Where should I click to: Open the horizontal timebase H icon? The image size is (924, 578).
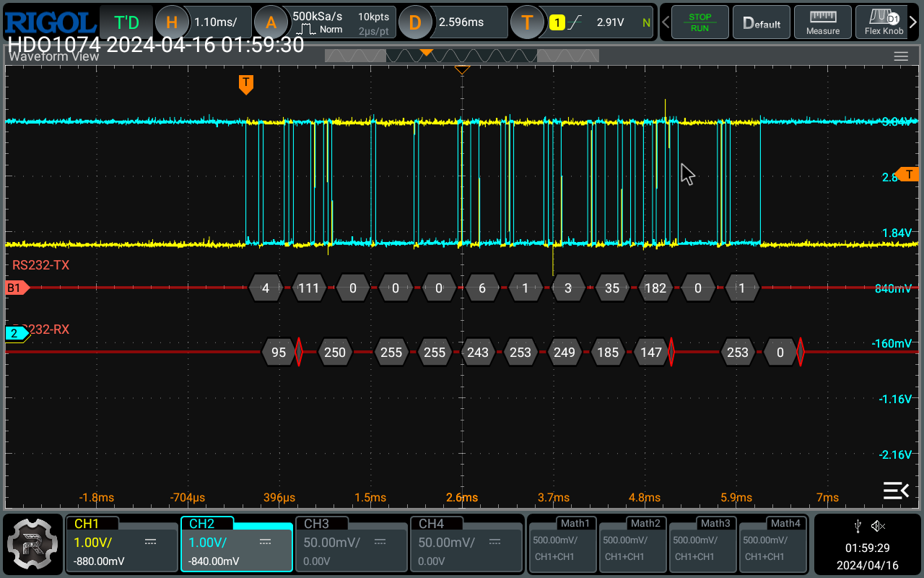[x=170, y=22]
